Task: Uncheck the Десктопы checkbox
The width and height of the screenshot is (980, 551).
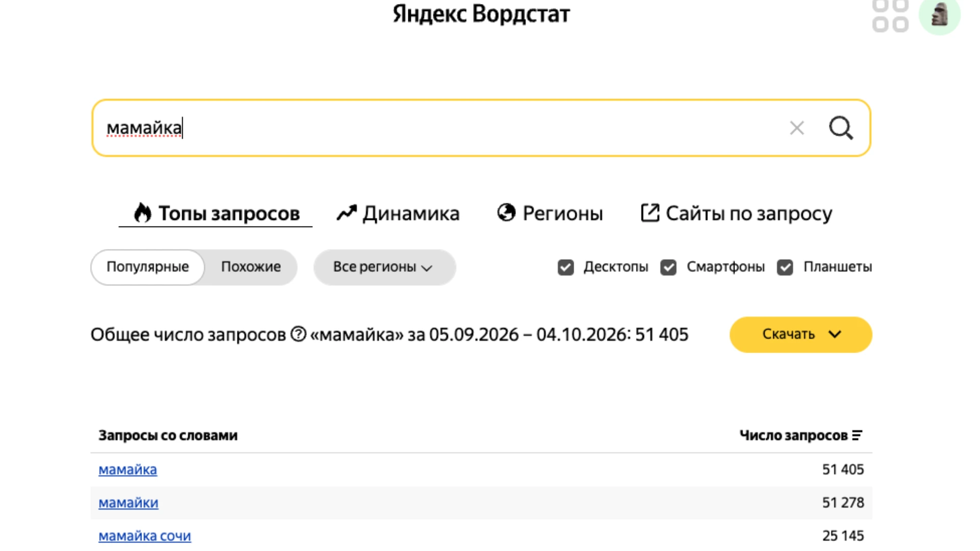Action: pyautogui.click(x=566, y=267)
